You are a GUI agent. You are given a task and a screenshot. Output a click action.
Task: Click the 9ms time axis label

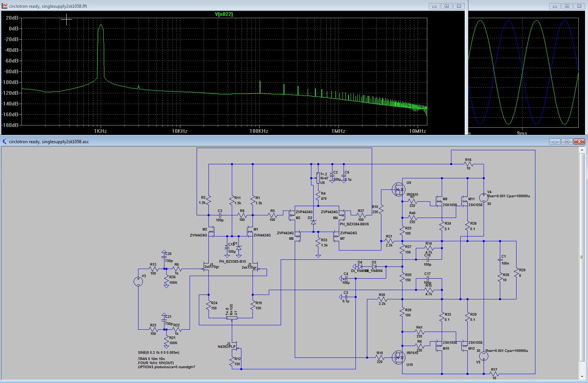522,133
